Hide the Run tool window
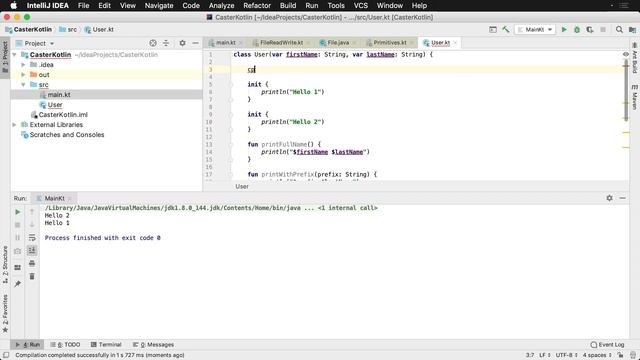Image resolution: width=640 pixels, height=360 pixels. point(622,198)
